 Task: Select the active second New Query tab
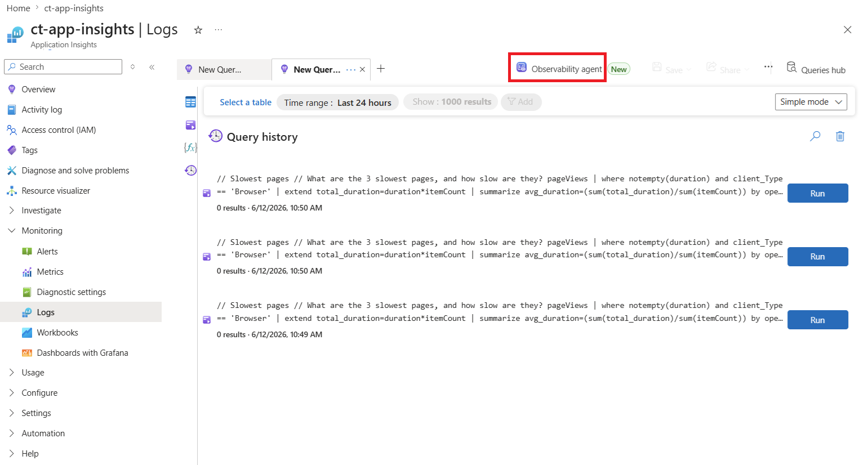pyautogui.click(x=317, y=70)
